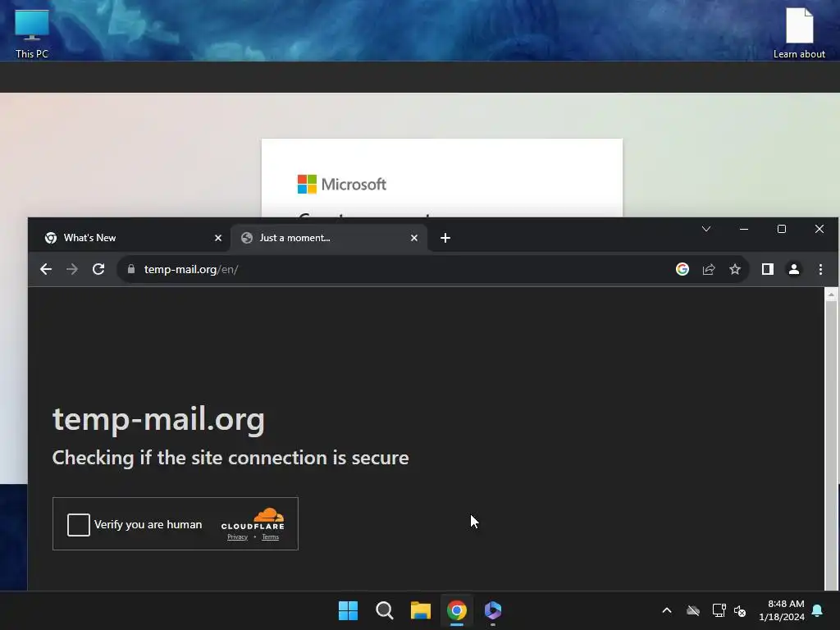Image resolution: width=840 pixels, height=630 pixels.
Task: Click temp-mail.org heading text
Action: (158, 419)
